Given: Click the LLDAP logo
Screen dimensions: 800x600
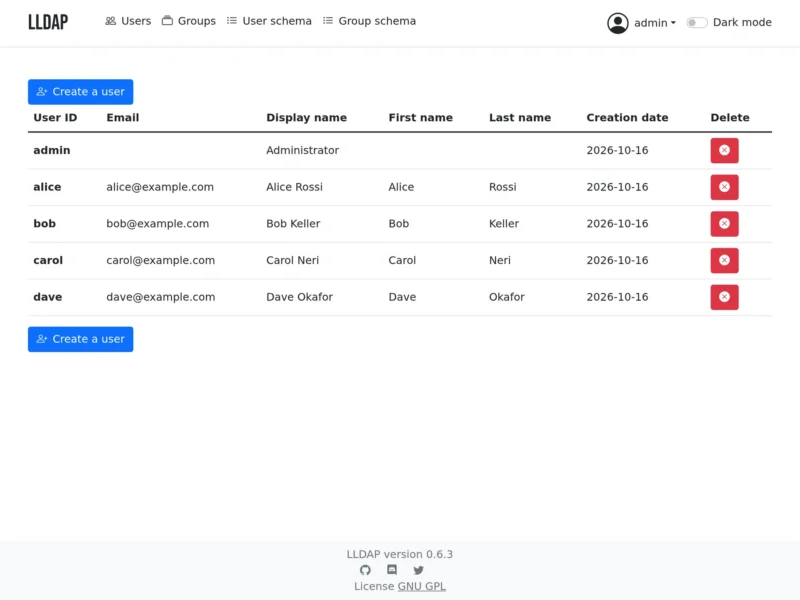Looking at the screenshot, I should tap(48, 22).
